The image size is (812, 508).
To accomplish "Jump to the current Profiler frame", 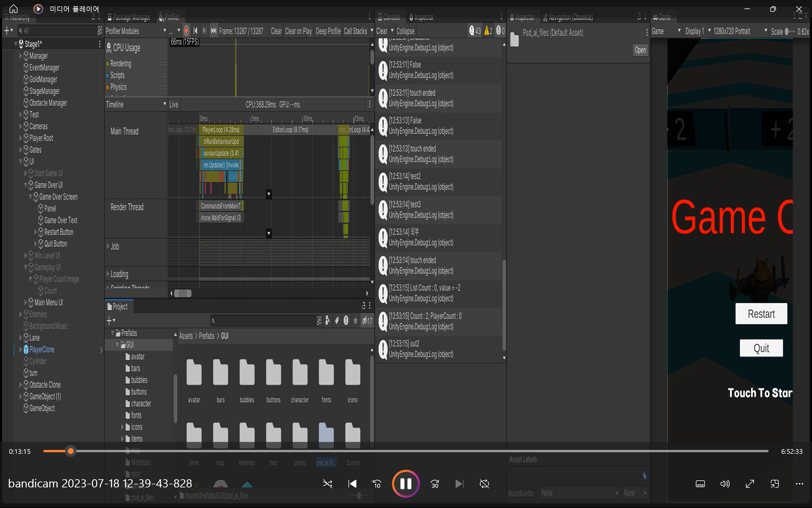I will click(213, 31).
